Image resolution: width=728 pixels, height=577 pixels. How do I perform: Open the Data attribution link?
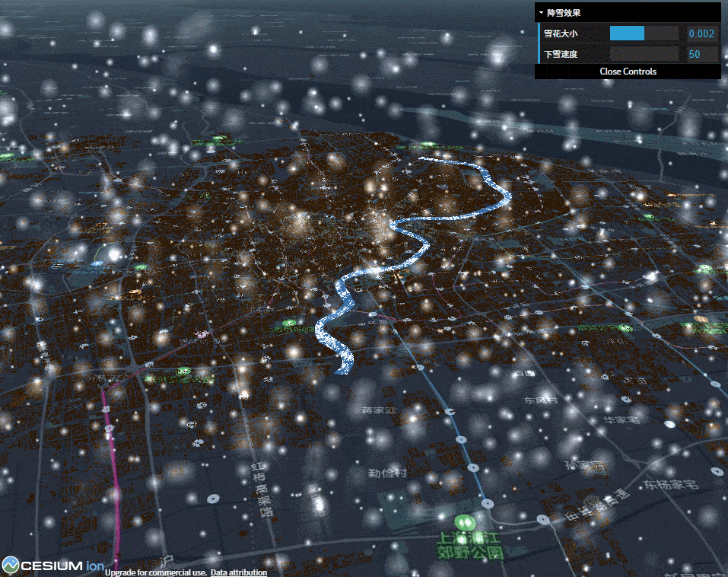pos(239,572)
